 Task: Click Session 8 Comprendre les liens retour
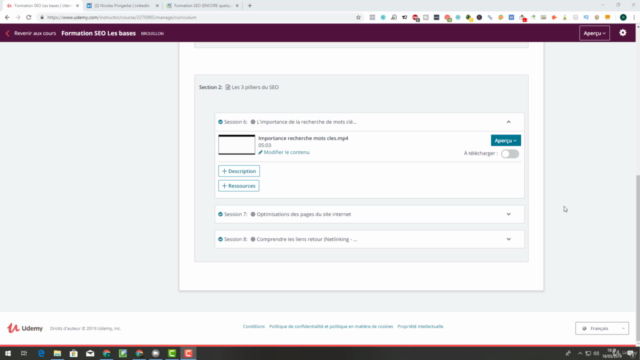(x=307, y=239)
